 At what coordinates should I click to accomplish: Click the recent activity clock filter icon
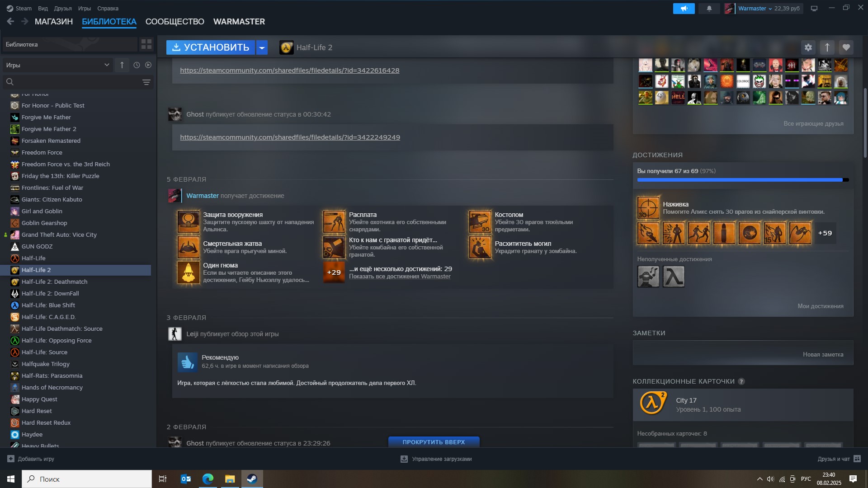coord(137,65)
